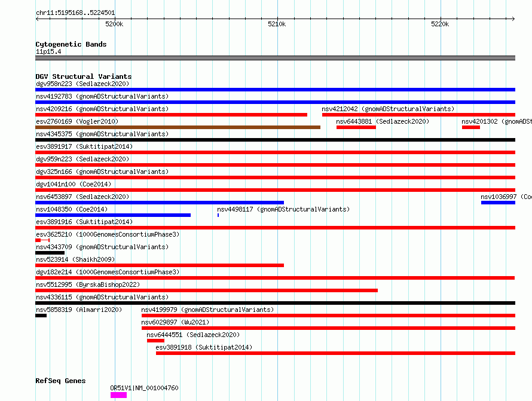Click the dgv1041n100 (Coe2014) label
Image resolution: width=532 pixels, height=401 pixels.
click(x=74, y=184)
